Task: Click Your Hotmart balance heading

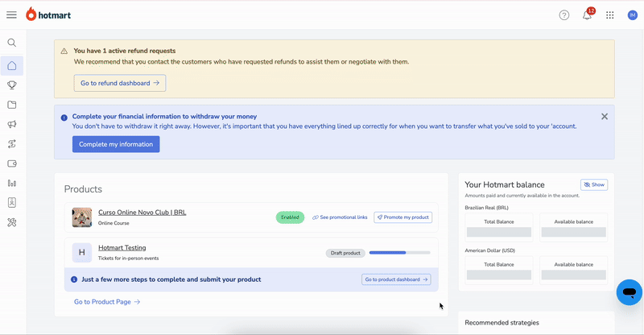Action: (x=505, y=185)
